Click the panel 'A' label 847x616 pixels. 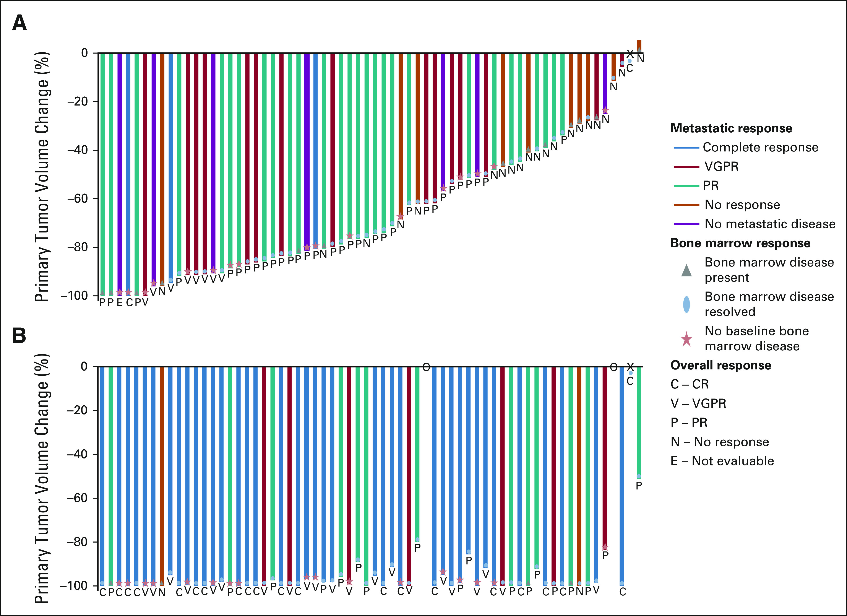19,23
